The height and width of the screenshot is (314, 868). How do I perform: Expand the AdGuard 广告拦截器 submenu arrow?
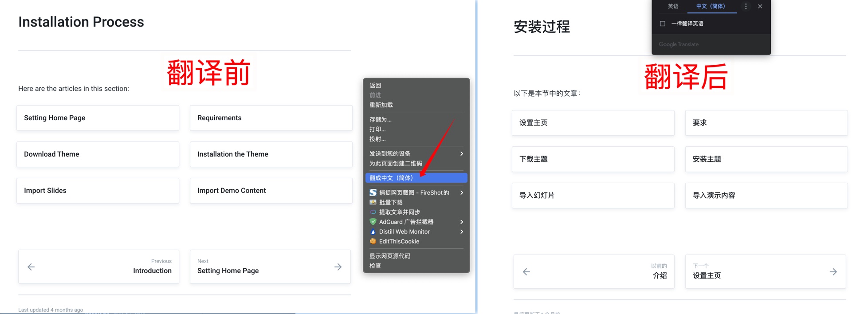(x=462, y=222)
